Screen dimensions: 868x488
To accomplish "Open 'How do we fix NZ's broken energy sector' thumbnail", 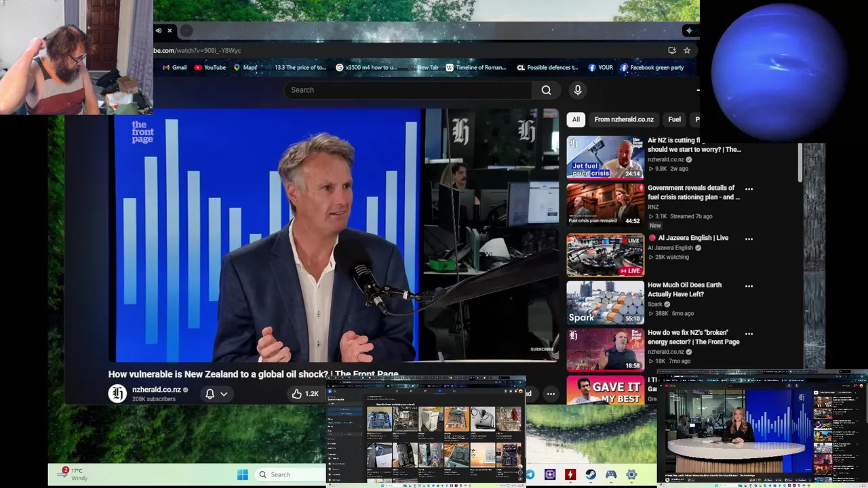I will (606, 350).
